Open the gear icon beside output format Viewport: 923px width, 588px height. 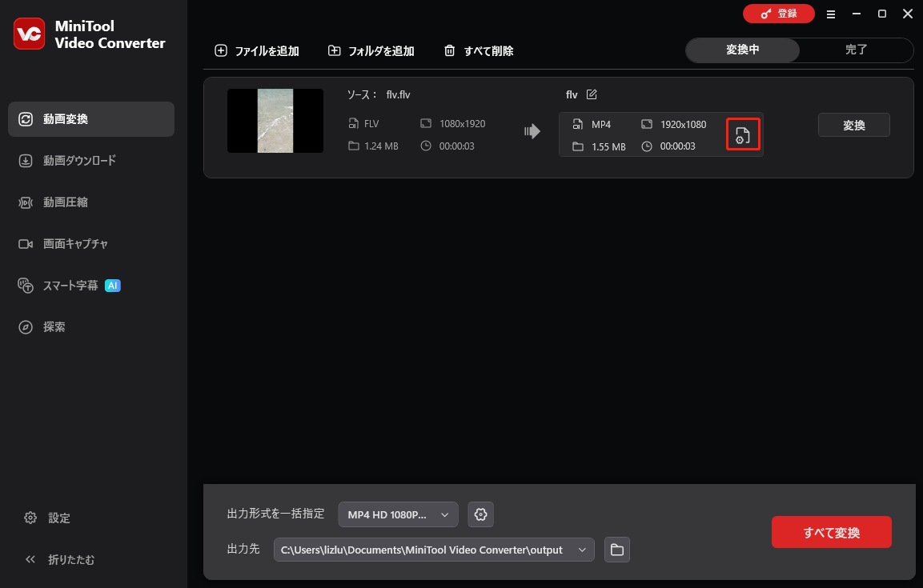[480, 514]
